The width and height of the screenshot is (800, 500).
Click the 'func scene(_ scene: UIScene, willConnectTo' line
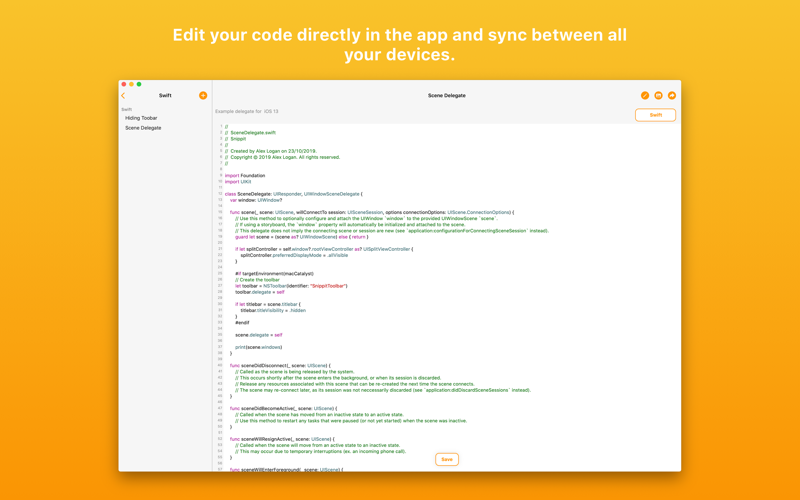point(372,212)
